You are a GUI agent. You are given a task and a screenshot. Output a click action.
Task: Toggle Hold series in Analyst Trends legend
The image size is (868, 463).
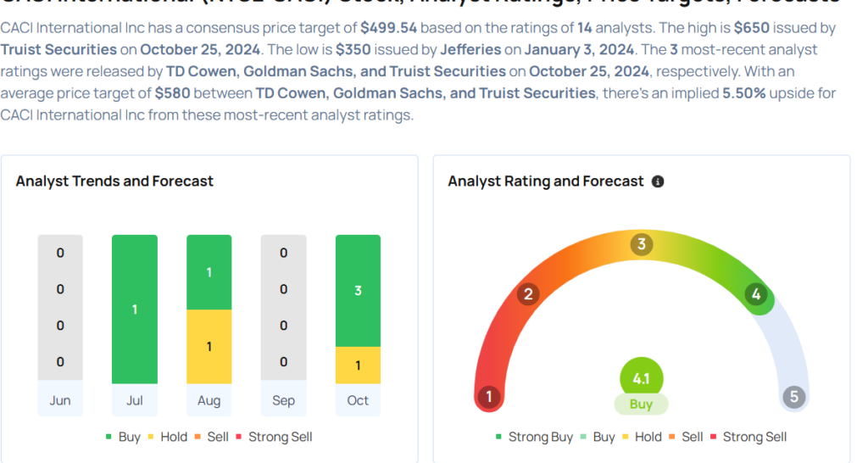pos(166,437)
